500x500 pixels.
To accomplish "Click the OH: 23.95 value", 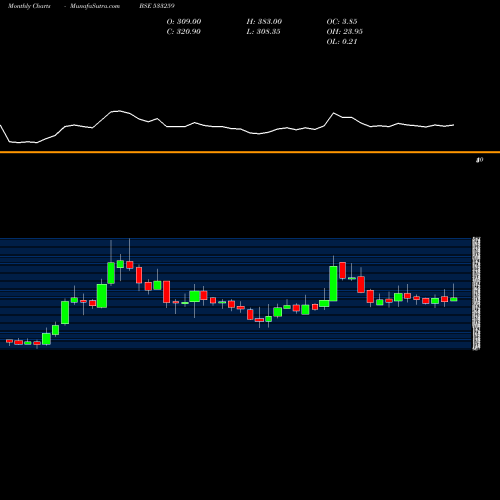I will pyautogui.click(x=344, y=32).
